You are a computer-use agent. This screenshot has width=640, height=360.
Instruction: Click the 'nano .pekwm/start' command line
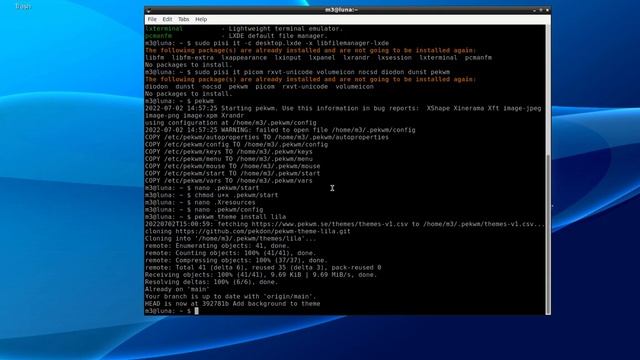pyautogui.click(x=202, y=188)
